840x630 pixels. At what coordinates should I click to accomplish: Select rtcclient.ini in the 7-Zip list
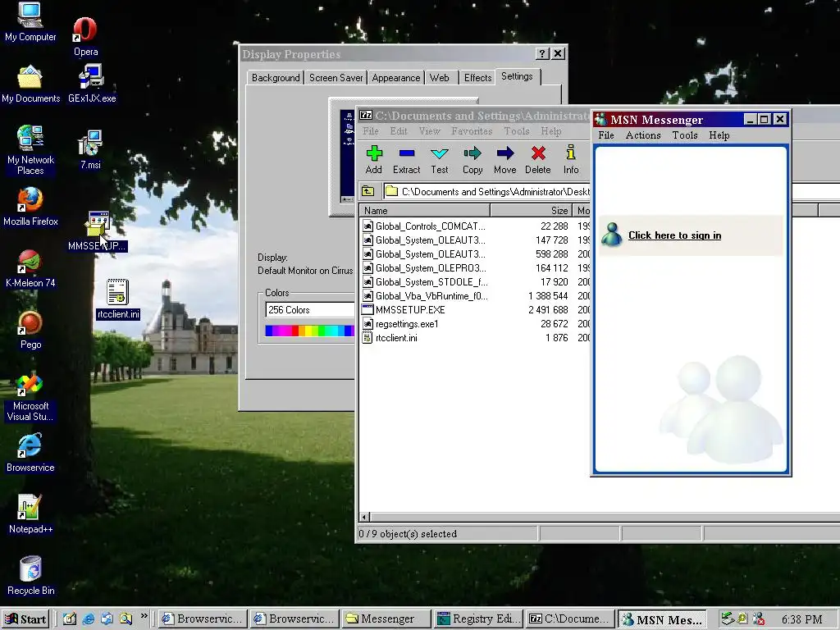(396, 337)
